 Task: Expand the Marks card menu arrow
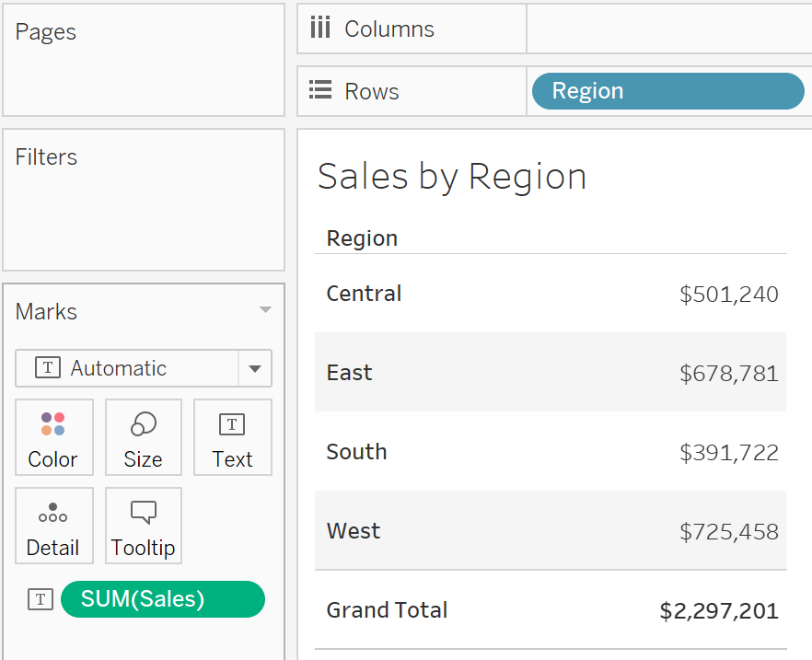coord(265,311)
